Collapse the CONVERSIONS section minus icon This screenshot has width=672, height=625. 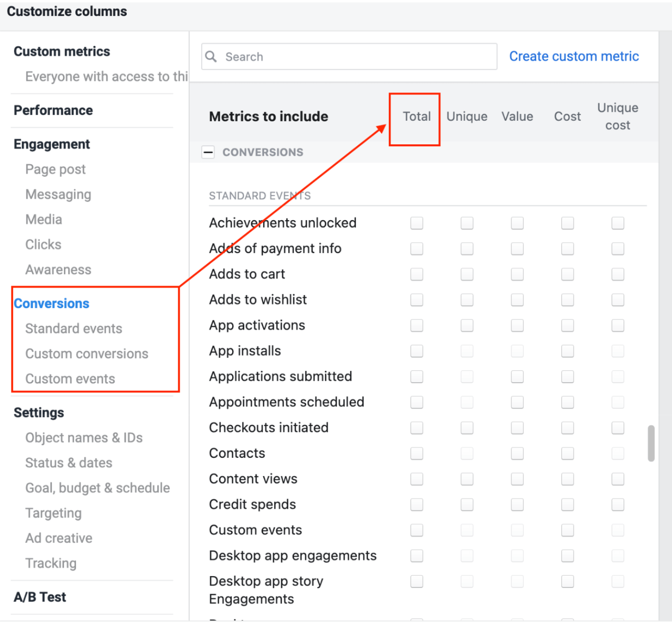(x=208, y=152)
